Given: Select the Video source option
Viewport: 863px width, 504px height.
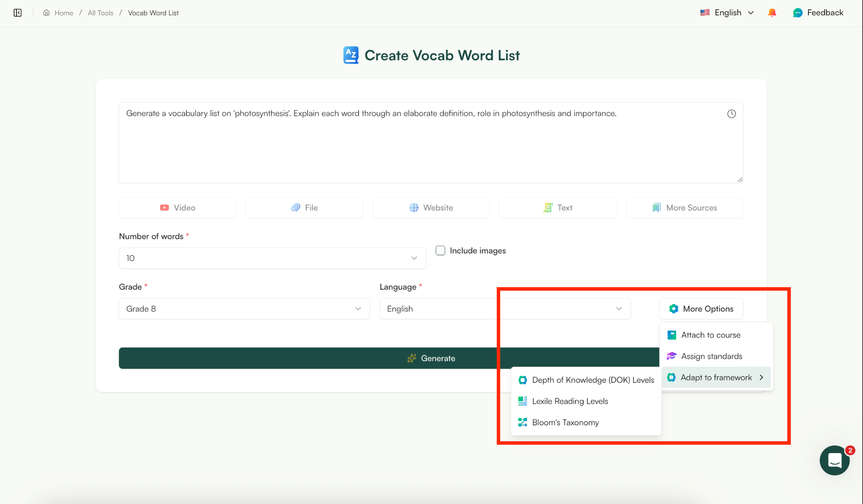Looking at the screenshot, I should tap(177, 207).
